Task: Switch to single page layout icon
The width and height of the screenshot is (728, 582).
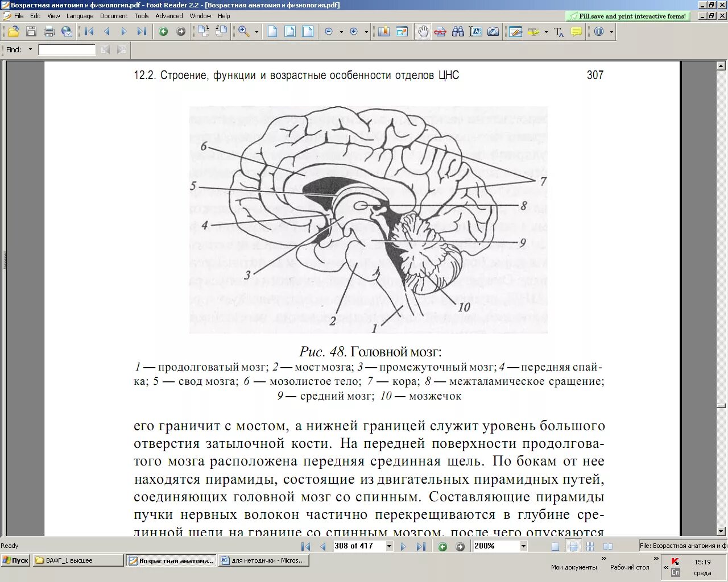Action: [556, 546]
